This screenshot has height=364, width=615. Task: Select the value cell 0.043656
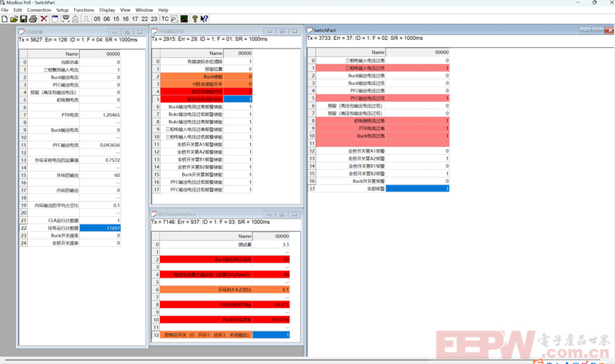[x=101, y=145]
